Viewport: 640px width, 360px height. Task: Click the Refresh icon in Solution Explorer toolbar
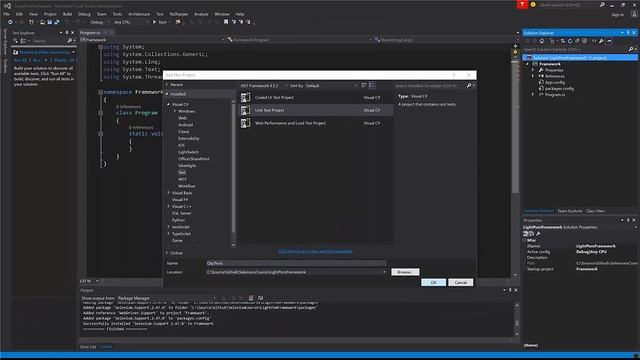570,41
